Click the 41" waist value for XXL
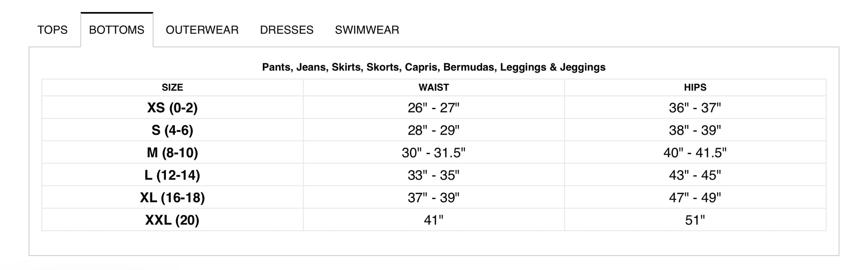The width and height of the screenshot is (868, 270). 434,220
